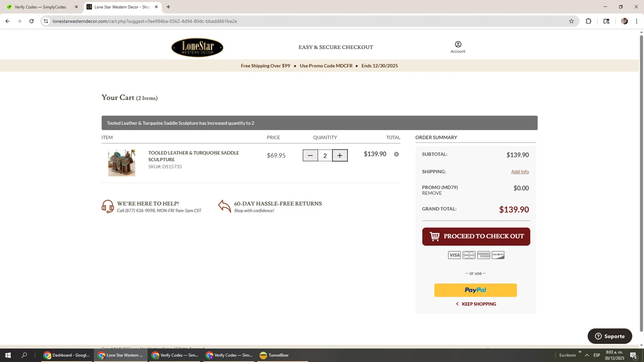The height and width of the screenshot is (362, 644).
Task: Click the Easy & Secure Checkout heading
Action: click(336, 47)
